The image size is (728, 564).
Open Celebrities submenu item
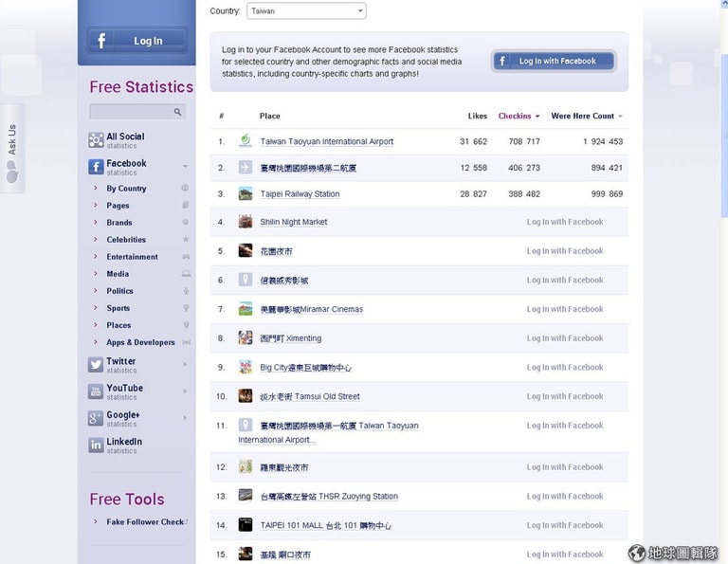(126, 240)
